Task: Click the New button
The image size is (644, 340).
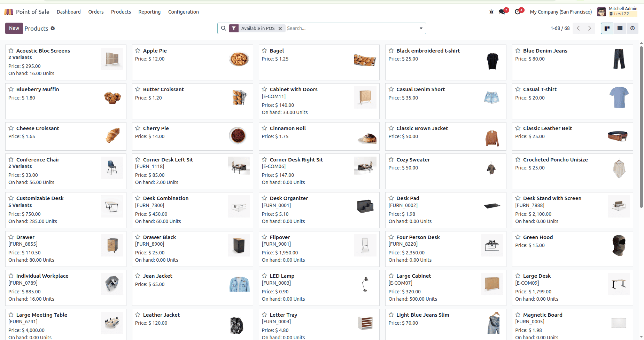Action: (x=14, y=28)
